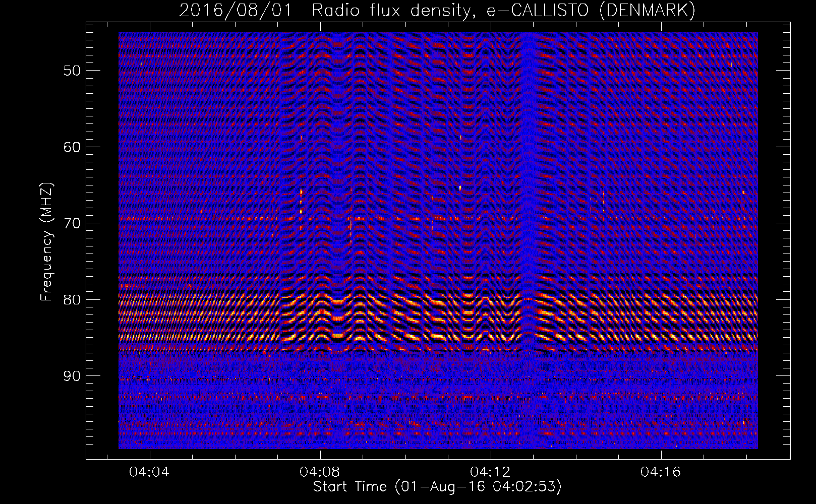The height and width of the screenshot is (504, 816).
Task: Click the Start Time axis label text
Action: pyautogui.click(x=437, y=487)
